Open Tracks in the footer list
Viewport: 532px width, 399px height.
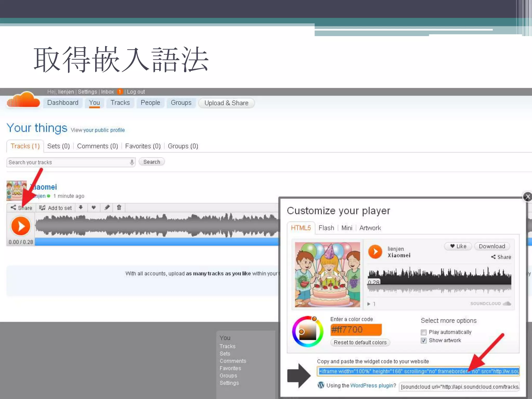(x=227, y=346)
